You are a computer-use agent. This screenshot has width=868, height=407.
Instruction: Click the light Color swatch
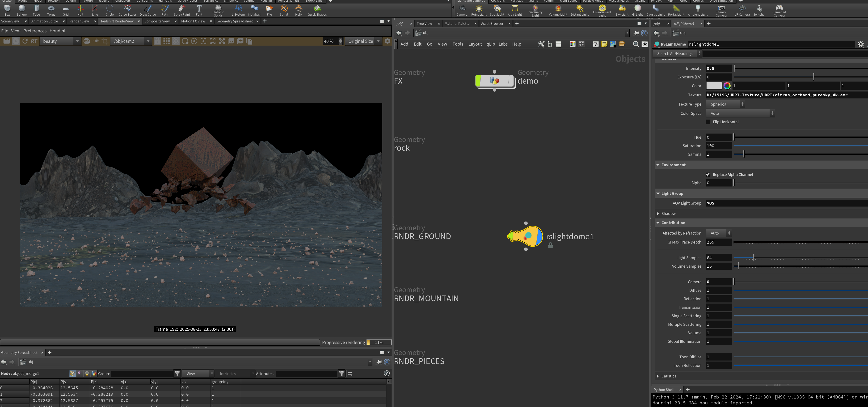point(714,86)
